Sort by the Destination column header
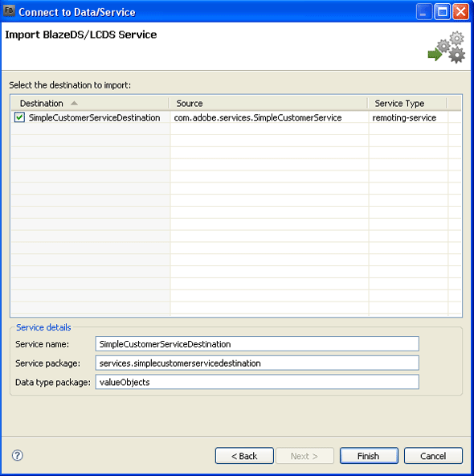 90,103
